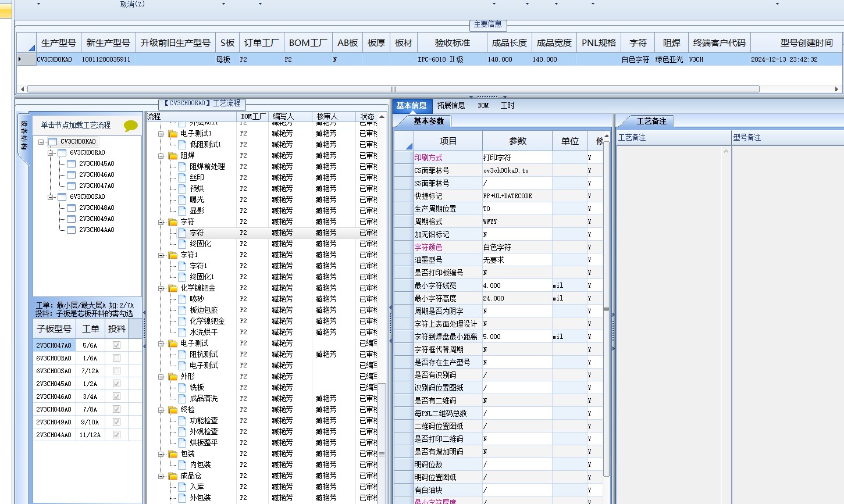Viewport: 844px width, 504px height.
Task: Click the 6V3CH00RA0 node icon
Action: point(62,152)
